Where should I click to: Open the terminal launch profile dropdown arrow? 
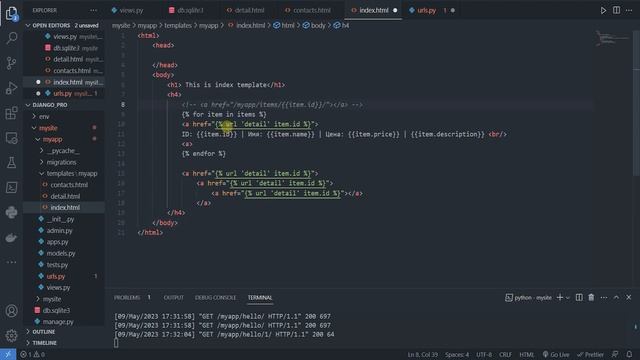pos(568,298)
